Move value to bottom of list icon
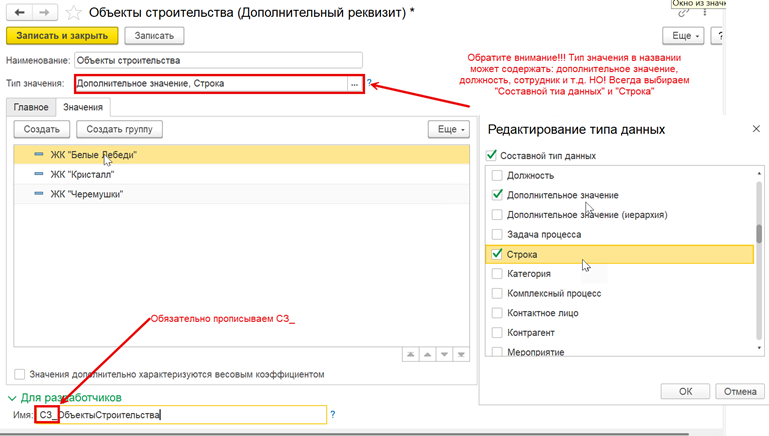 tap(461, 355)
